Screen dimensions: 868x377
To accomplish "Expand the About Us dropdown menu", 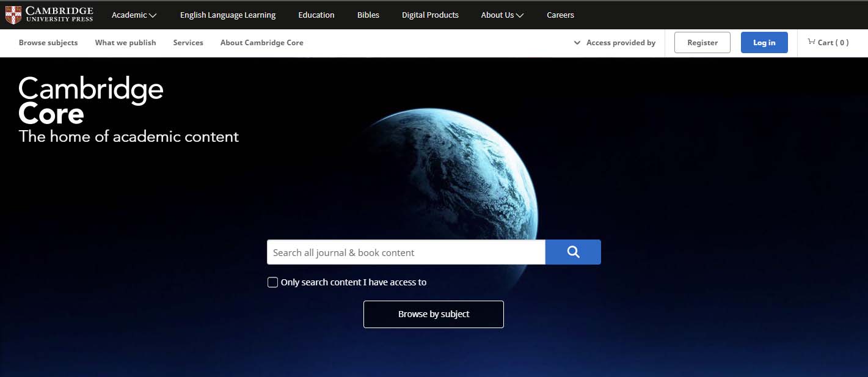I will 502,15.
